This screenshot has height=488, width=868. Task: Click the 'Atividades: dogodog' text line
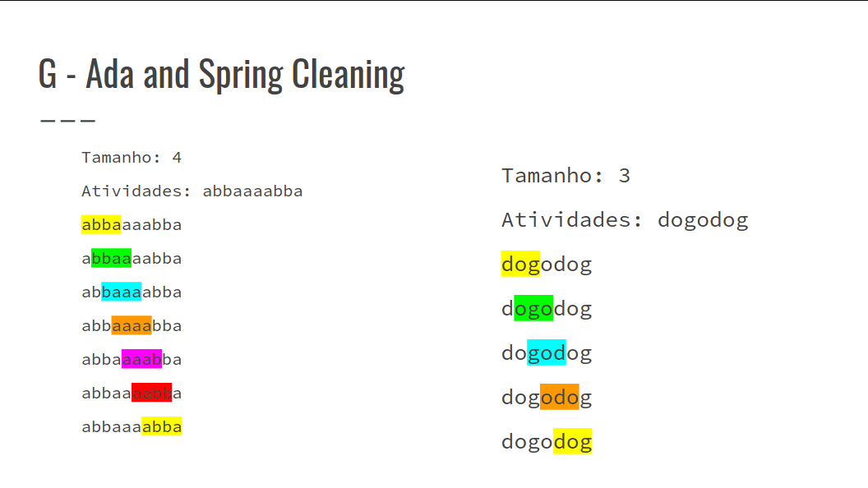point(625,220)
